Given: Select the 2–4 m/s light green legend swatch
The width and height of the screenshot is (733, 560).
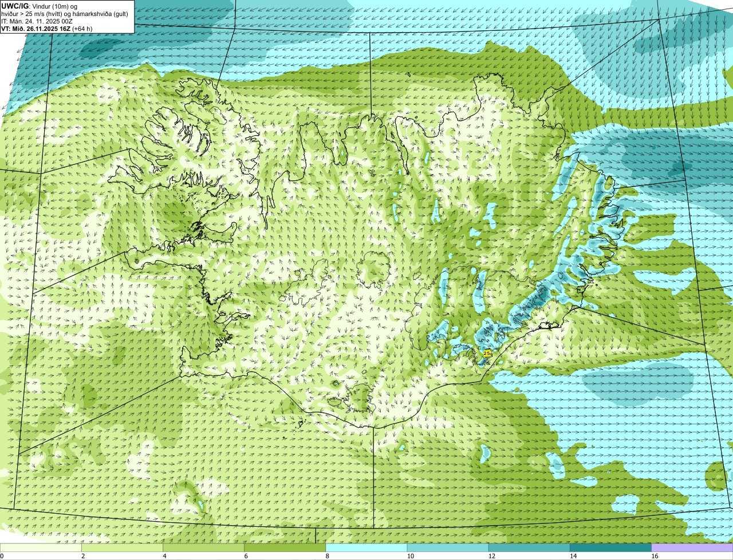Looking at the screenshot, I should click(x=123, y=548).
